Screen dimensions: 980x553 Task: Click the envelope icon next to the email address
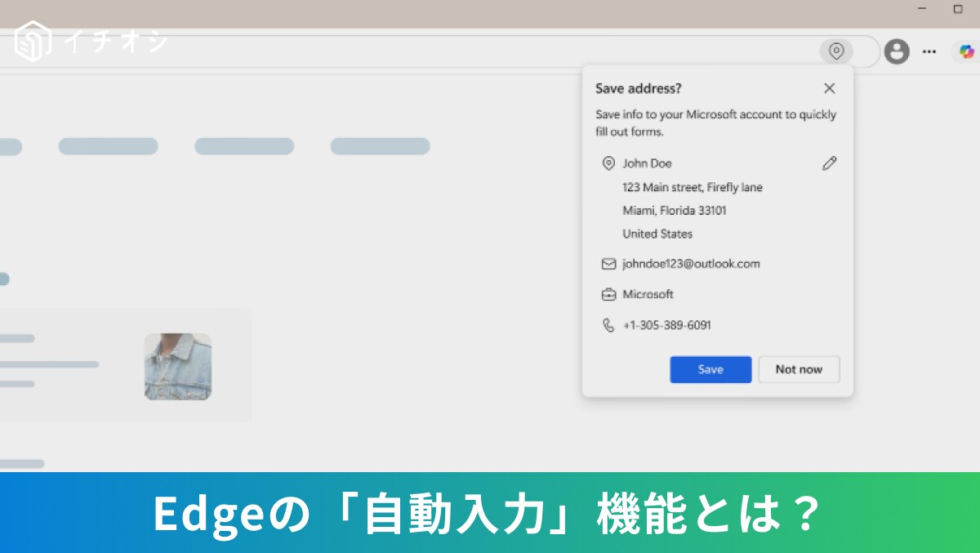point(608,264)
